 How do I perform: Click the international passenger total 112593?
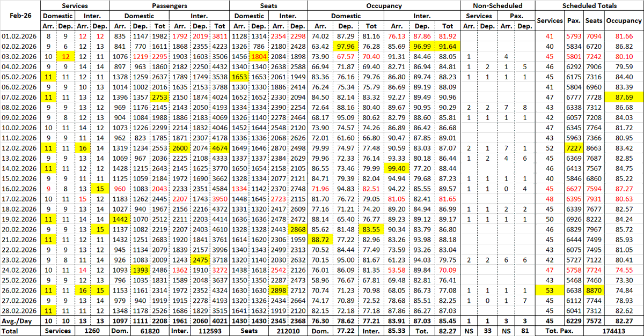point(209,331)
